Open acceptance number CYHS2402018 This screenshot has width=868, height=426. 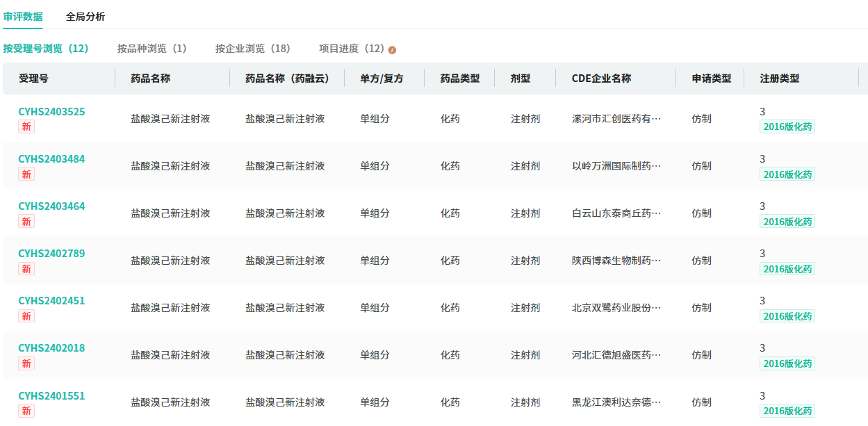(x=51, y=348)
